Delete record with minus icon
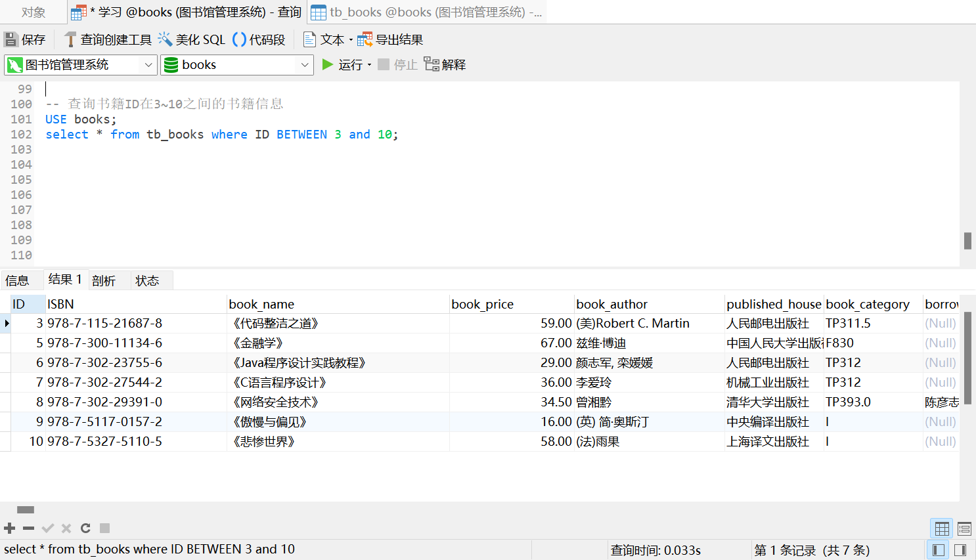The height and width of the screenshot is (560, 976). 28,528
